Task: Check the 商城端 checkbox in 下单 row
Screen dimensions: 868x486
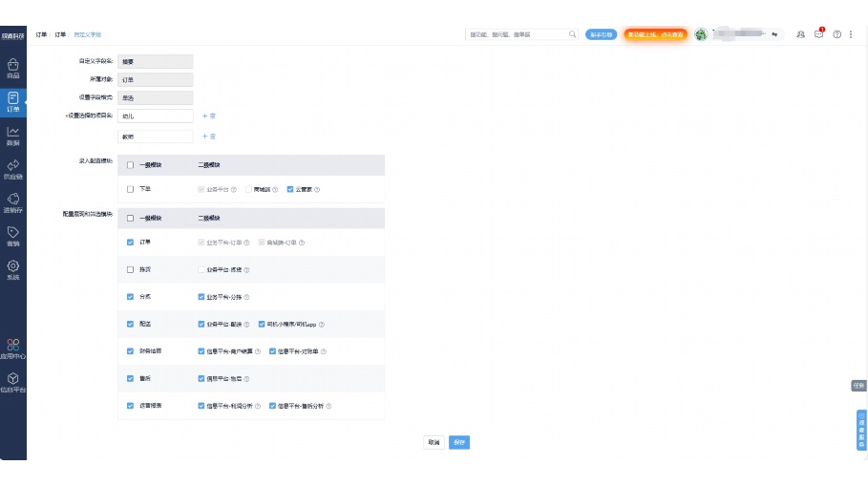Action: click(x=248, y=189)
